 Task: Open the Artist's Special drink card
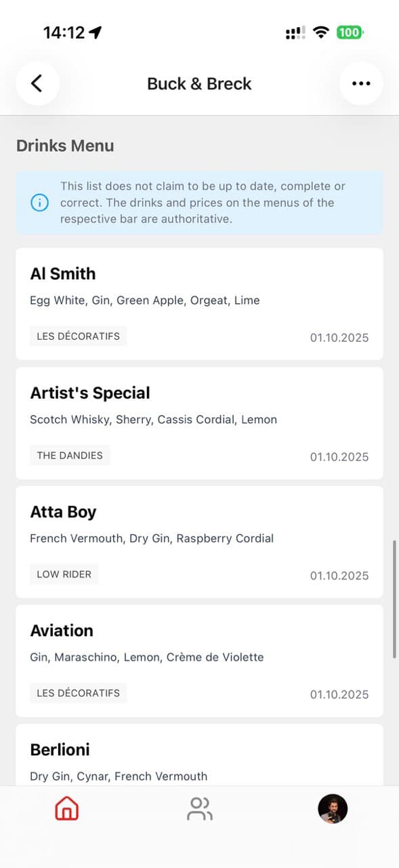[x=199, y=420]
